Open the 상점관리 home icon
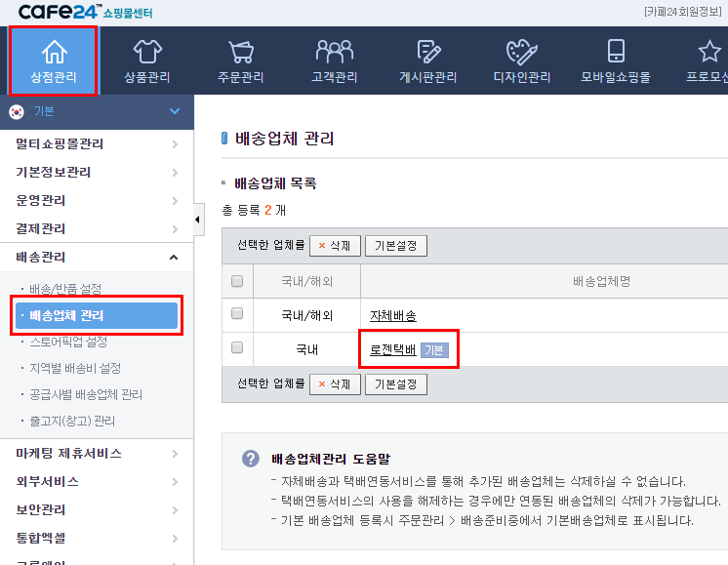The image size is (728, 565). [x=54, y=52]
